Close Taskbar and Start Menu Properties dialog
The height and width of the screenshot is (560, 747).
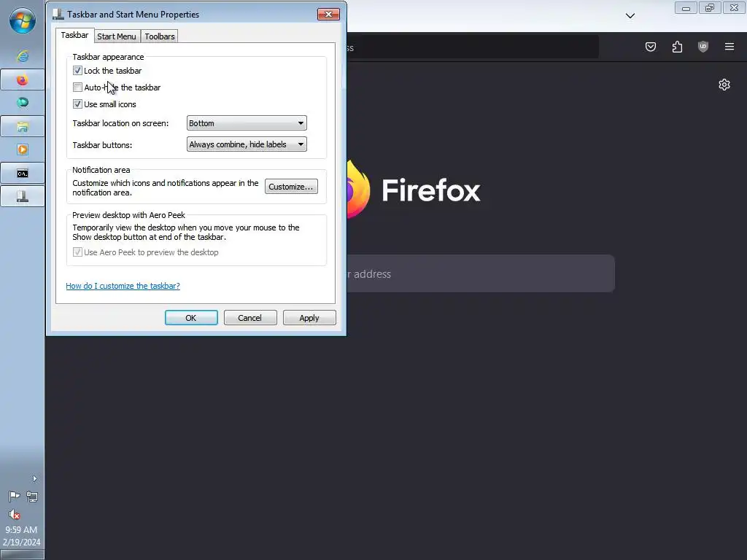point(328,15)
